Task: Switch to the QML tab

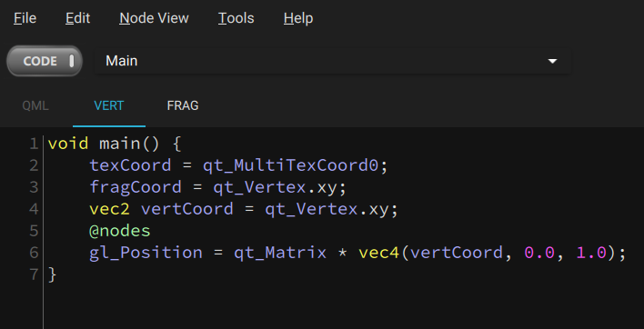Action: pos(35,105)
